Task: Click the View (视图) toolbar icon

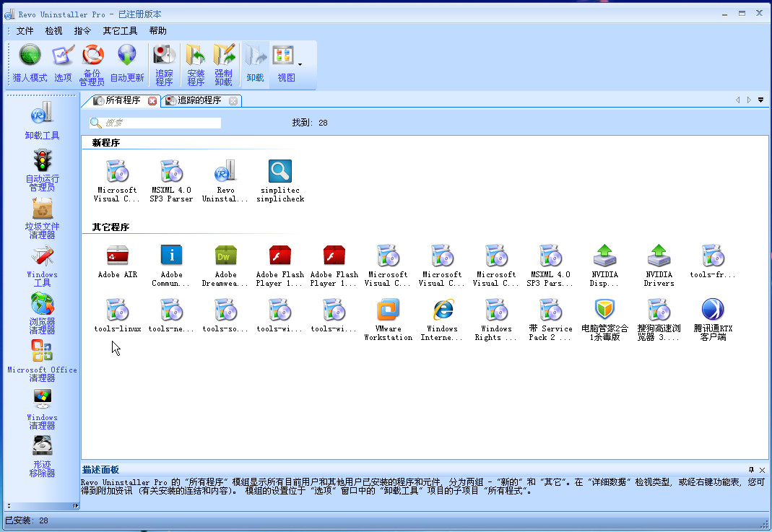Action: tap(286, 63)
